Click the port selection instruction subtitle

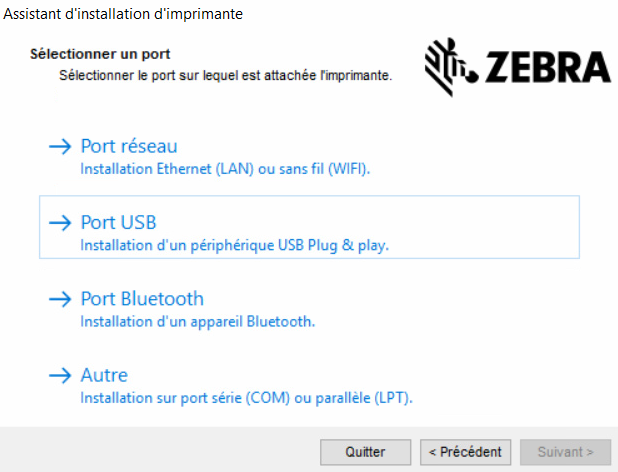coord(225,74)
